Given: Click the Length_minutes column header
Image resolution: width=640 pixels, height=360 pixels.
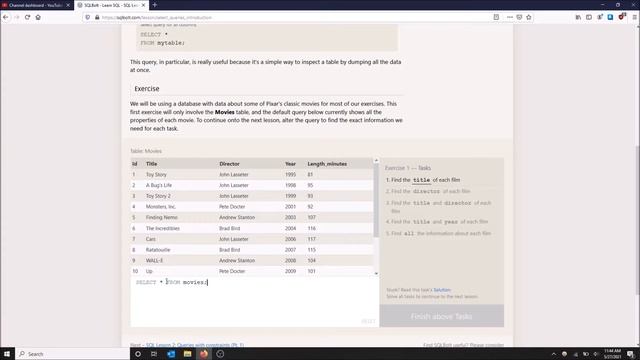Looking at the screenshot, I should pos(327,164).
